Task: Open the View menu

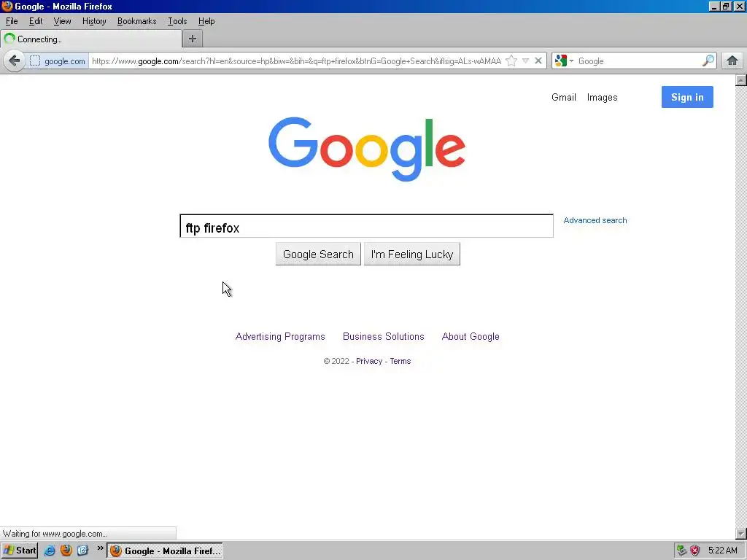Action: tap(62, 21)
